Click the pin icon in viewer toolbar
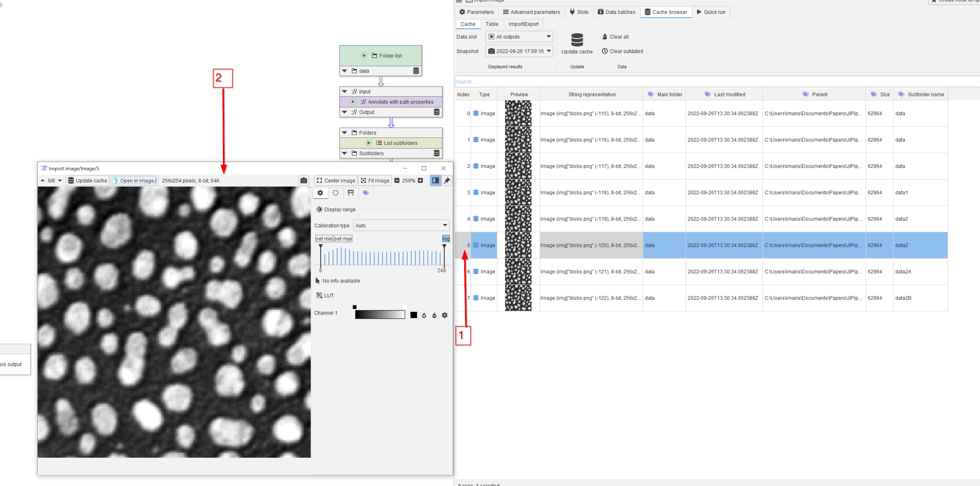Image resolution: width=980 pixels, height=486 pixels. 447,181
